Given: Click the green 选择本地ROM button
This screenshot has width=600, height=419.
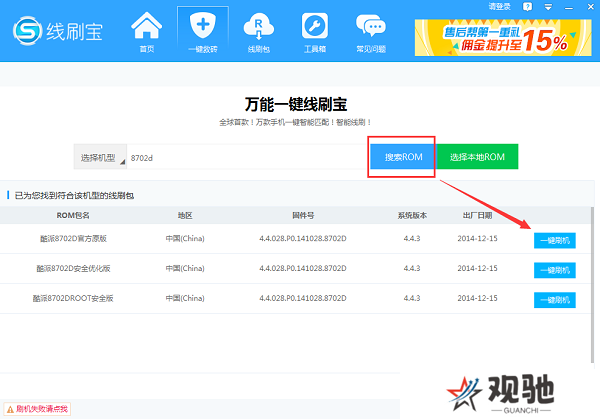Looking at the screenshot, I should pos(477,157).
